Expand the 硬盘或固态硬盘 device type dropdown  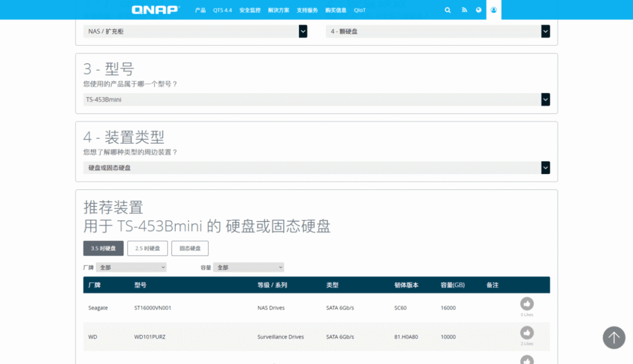click(x=316, y=168)
